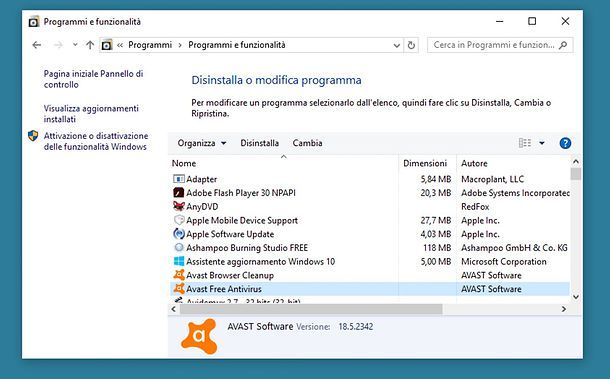Viewport: 610px width, 379px height.
Task: Select the Ashampoo Burning Studio icon
Action: point(179,247)
